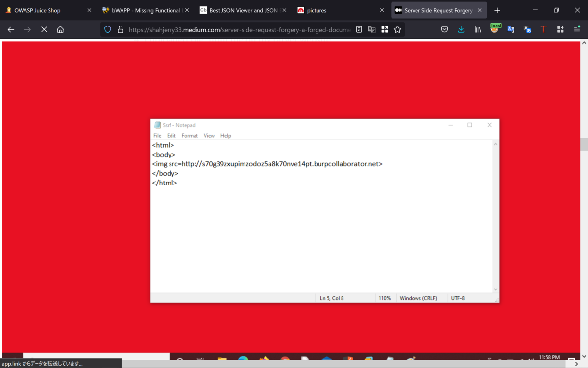
Task: Click the red T extension icon
Action: 543,30
